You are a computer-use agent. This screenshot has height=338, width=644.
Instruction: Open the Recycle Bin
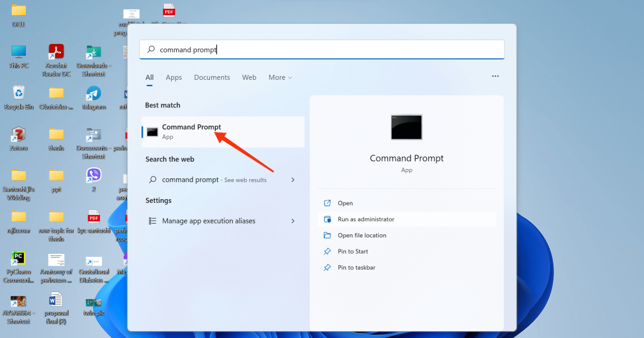coord(18,97)
